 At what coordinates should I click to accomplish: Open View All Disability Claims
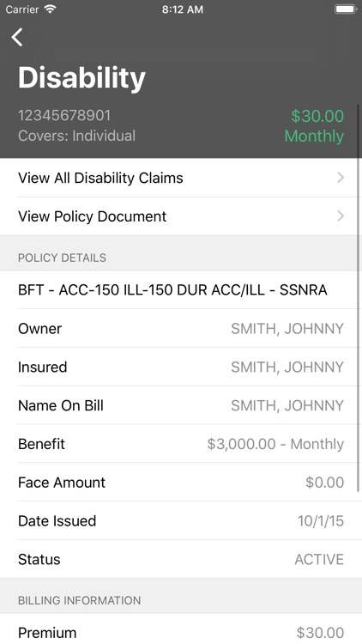point(181,178)
